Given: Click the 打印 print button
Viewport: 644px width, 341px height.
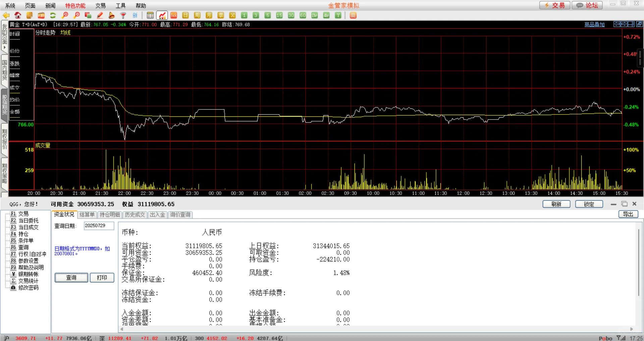Looking at the screenshot, I should (102, 278).
